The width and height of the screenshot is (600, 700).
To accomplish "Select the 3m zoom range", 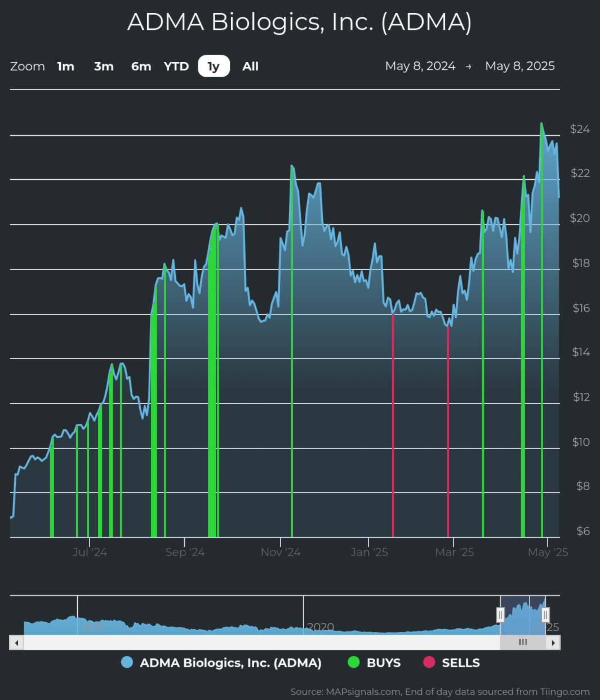I will 104,67.
